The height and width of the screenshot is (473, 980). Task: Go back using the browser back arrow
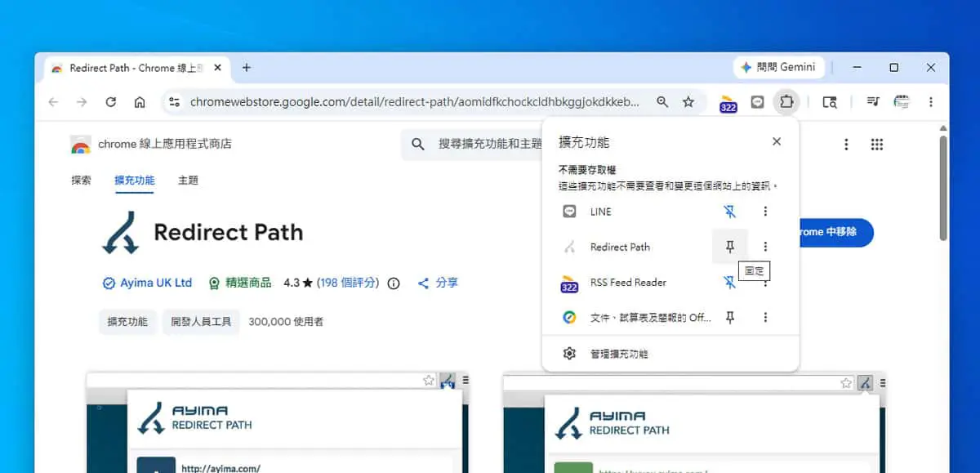pyautogui.click(x=53, y=102)
